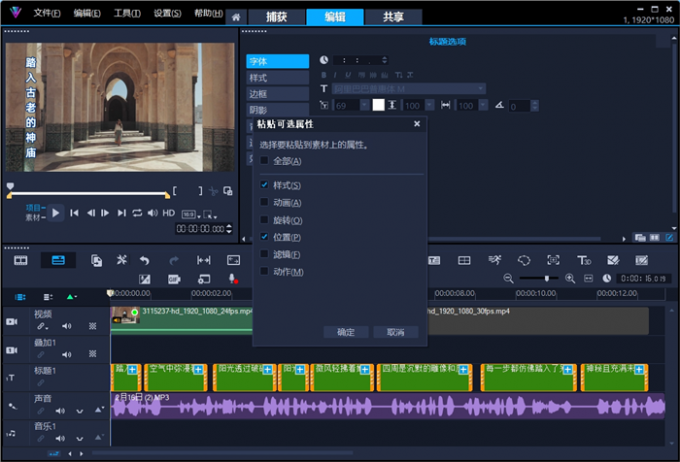This screenshot has width=680, height=462.
Task: Step back one frame
Action: pos(91,213)
